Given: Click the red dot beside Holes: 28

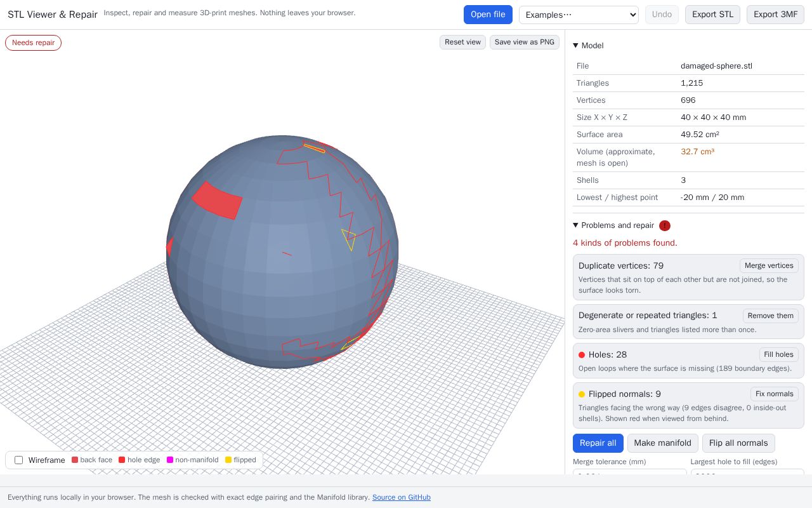Looking at the screenshot, I should click(582, 355).
